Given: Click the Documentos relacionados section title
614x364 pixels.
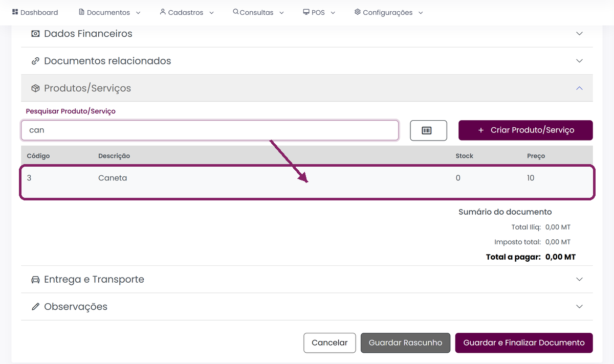Looking at the screenshot, I should [107, 61].
